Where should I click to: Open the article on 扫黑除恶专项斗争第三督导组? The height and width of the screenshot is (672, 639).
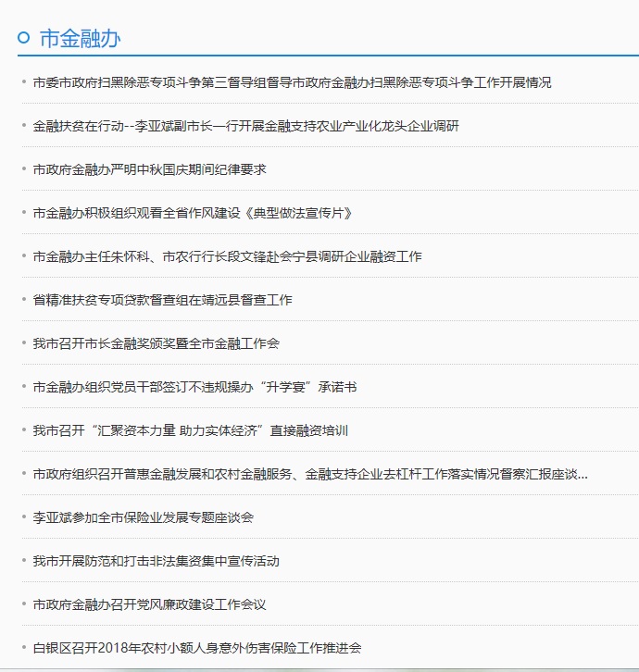coord(292,82)
